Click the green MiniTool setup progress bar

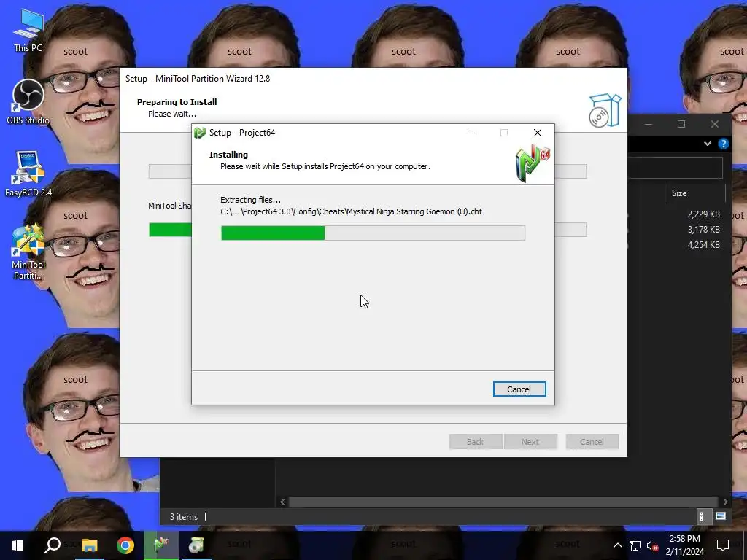[170, 230]
